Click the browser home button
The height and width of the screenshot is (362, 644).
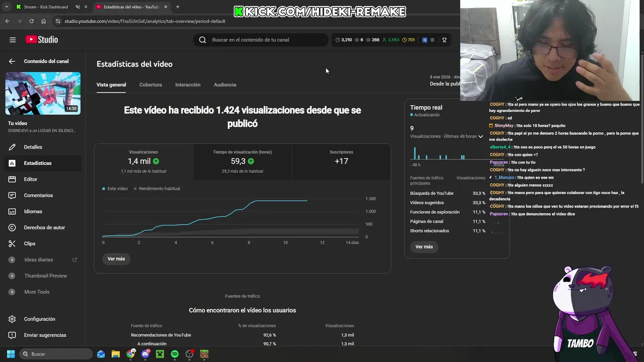pos(43,21)
